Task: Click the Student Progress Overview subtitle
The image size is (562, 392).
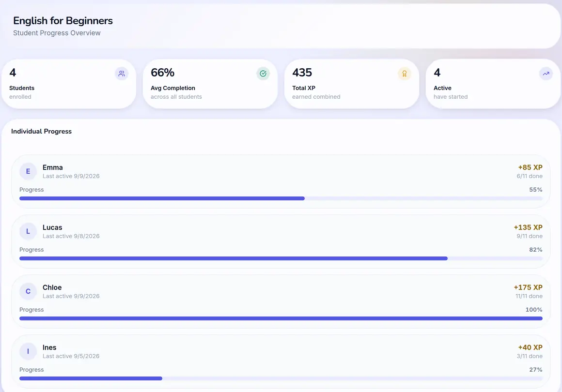Action: pyautogui.click(x=57, y=33)
